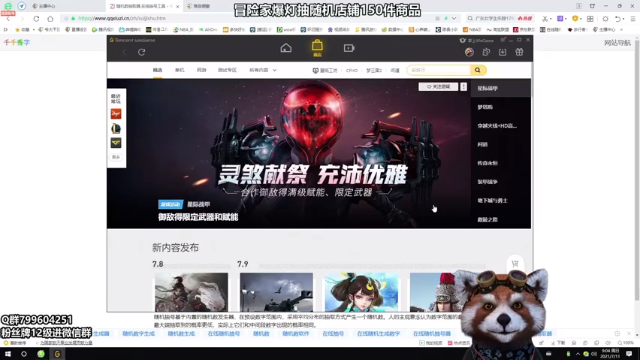
Task: Switch to first browser tab
Action: click(65, 6)
